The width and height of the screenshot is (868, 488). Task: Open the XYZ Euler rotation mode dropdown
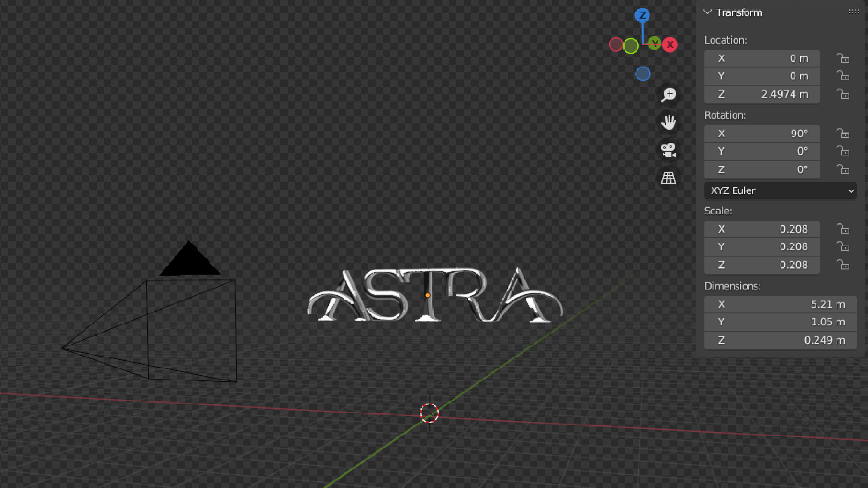point(780,191)
